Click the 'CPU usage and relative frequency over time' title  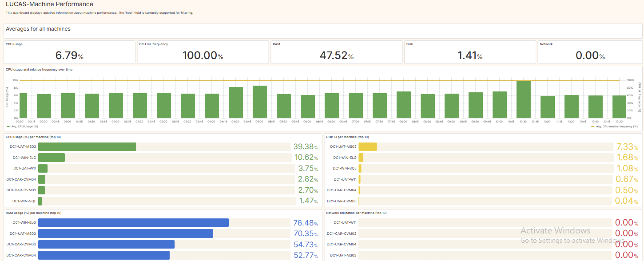(39, 70)
